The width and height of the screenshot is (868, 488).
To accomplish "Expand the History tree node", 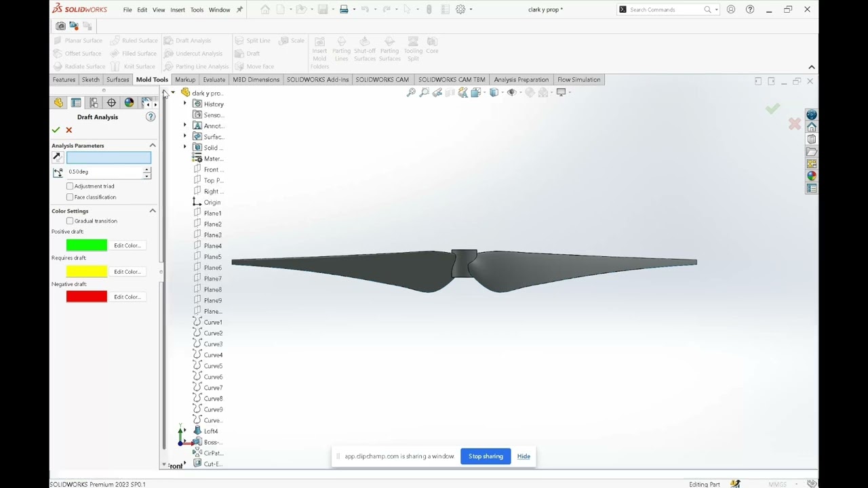I will pyautogui.click(x=185, y=104).
